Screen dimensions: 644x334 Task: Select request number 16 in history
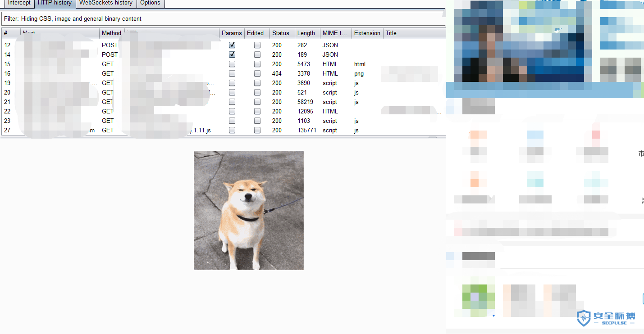click(7, 73)
